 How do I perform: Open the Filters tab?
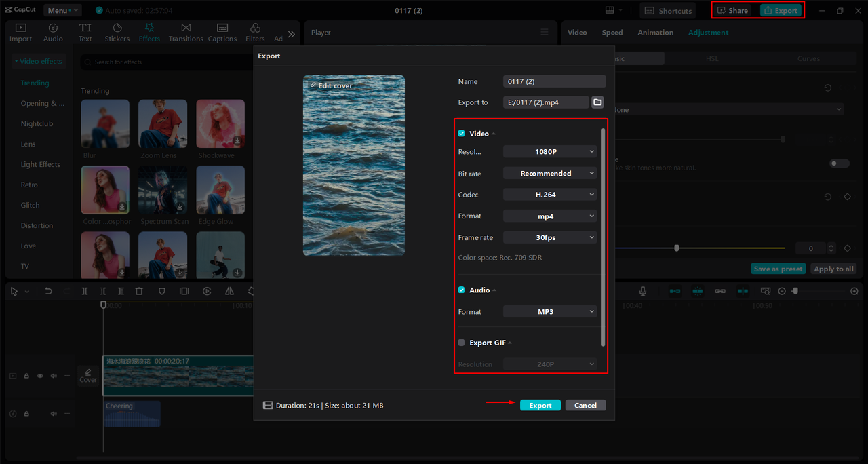[255, 33]
